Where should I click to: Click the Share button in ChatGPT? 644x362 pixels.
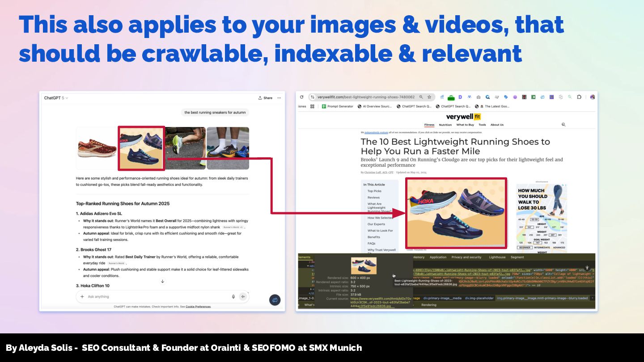click(x=265, y=98)
